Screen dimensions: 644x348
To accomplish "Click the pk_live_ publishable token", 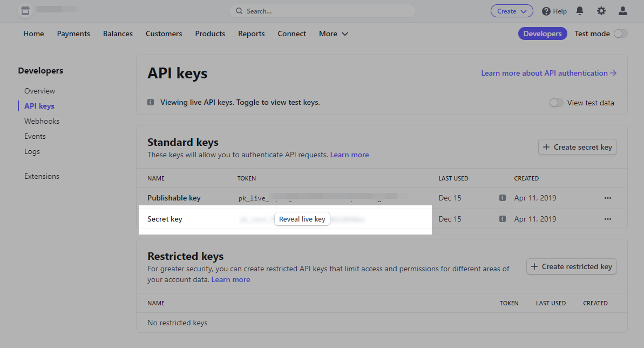I will click(323, 198).
